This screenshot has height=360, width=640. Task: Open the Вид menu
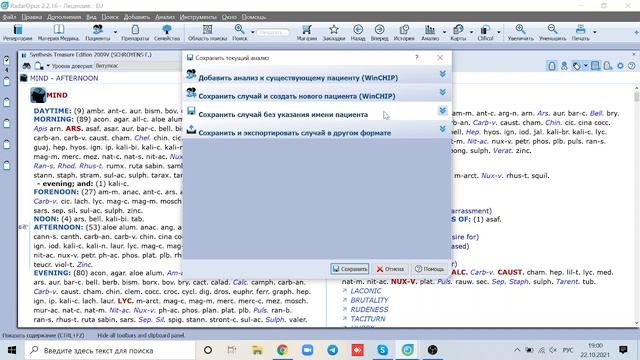tap(91, 17)
